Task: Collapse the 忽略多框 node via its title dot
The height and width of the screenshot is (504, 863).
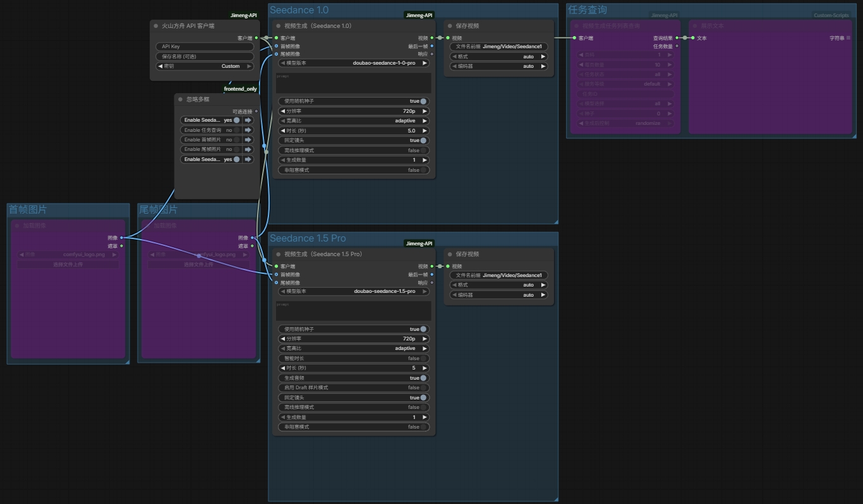Action: pos(180,100)
